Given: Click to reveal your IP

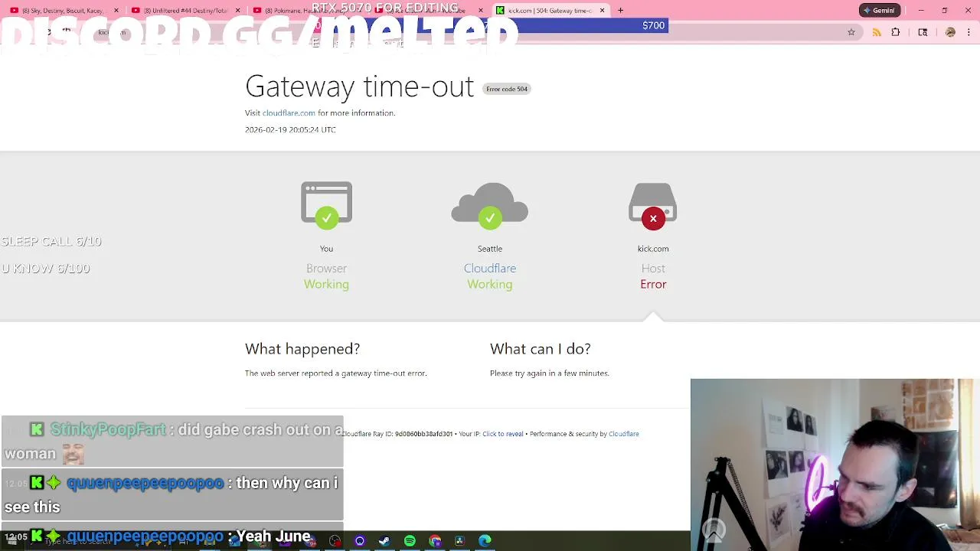Looking at the screenshot, I should tap(503, 434).
